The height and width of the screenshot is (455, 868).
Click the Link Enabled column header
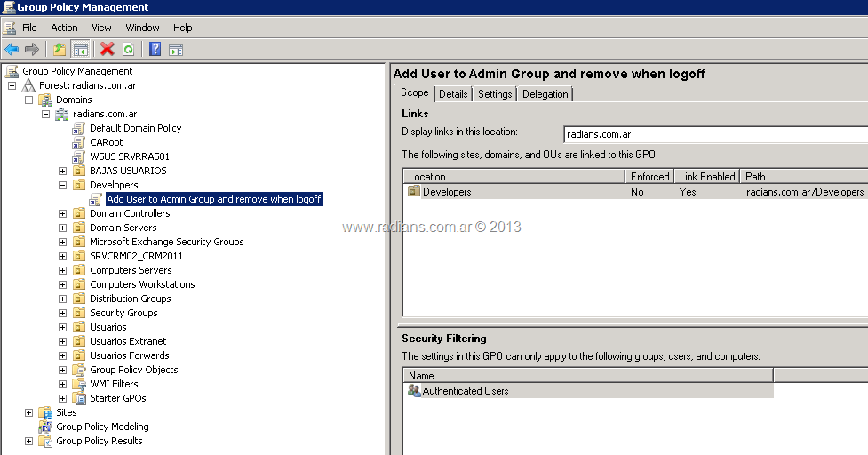click(x=706, y=177)
